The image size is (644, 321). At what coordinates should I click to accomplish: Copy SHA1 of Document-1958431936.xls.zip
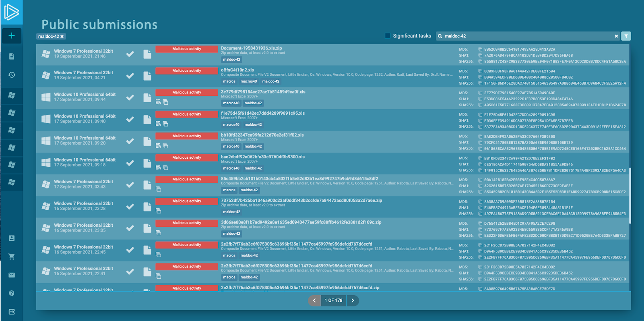pos(480,56)
